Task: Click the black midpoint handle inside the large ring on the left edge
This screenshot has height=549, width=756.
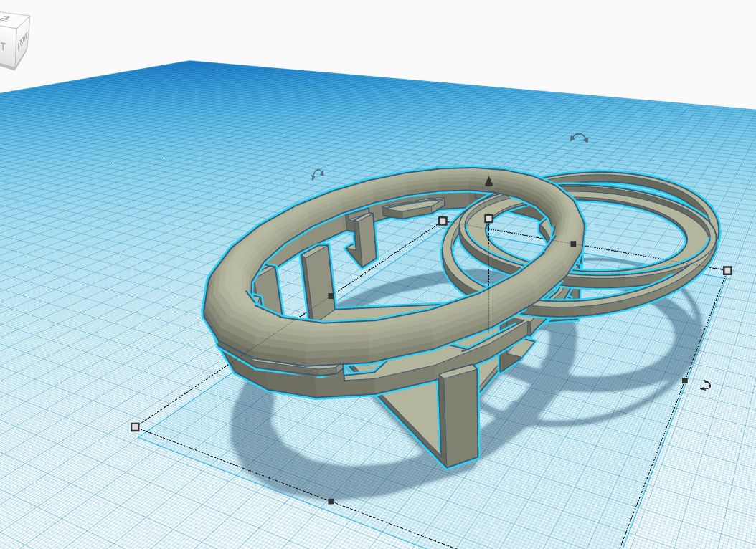Action: click(330, 296)
